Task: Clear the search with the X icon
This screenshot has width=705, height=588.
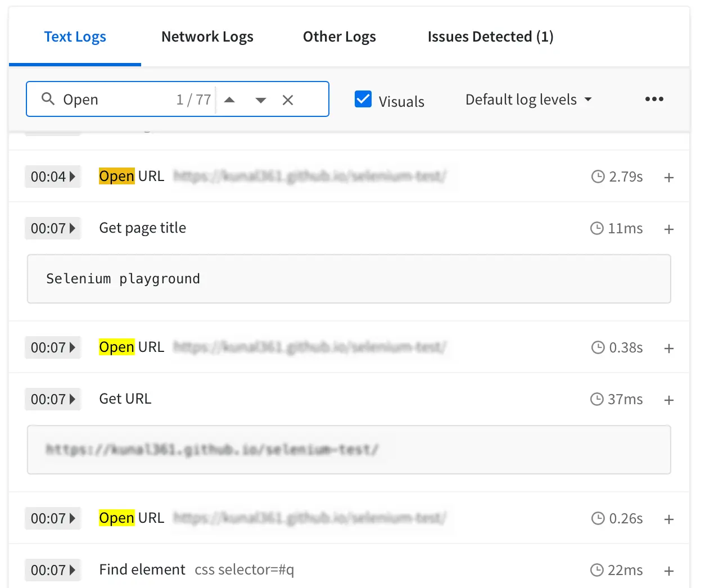Action: (x=288, y=100)
